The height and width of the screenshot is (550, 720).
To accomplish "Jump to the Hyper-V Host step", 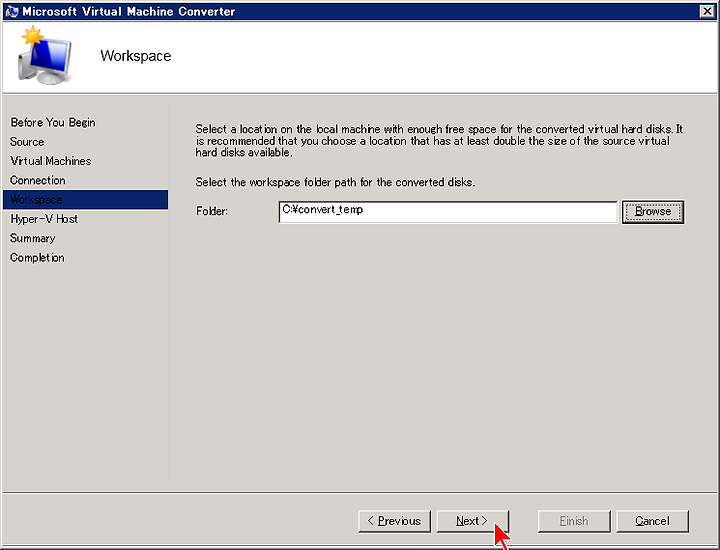I will pos(44,219).
